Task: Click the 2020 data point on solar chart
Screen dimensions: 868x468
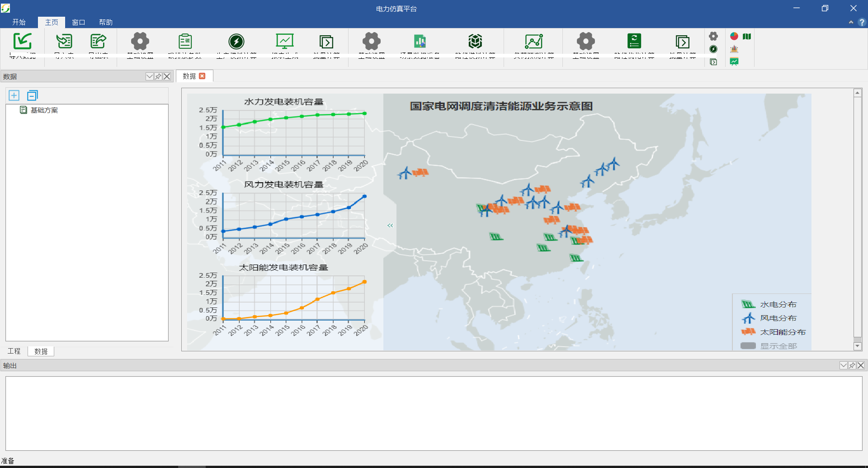Action: coord(364,282)
